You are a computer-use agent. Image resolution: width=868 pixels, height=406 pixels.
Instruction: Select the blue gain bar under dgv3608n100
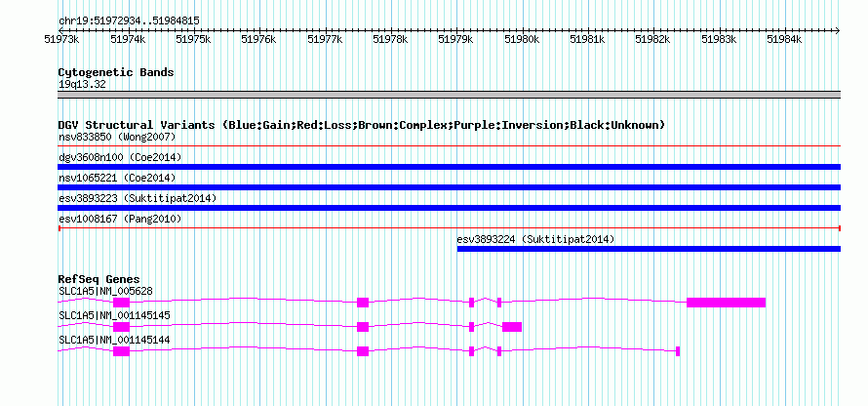(449, 167)
